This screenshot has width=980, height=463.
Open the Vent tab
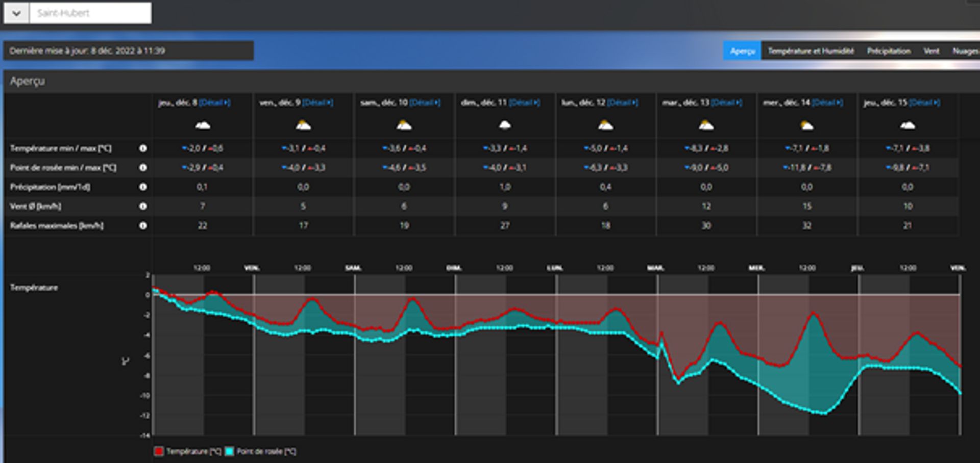[931, 50]
